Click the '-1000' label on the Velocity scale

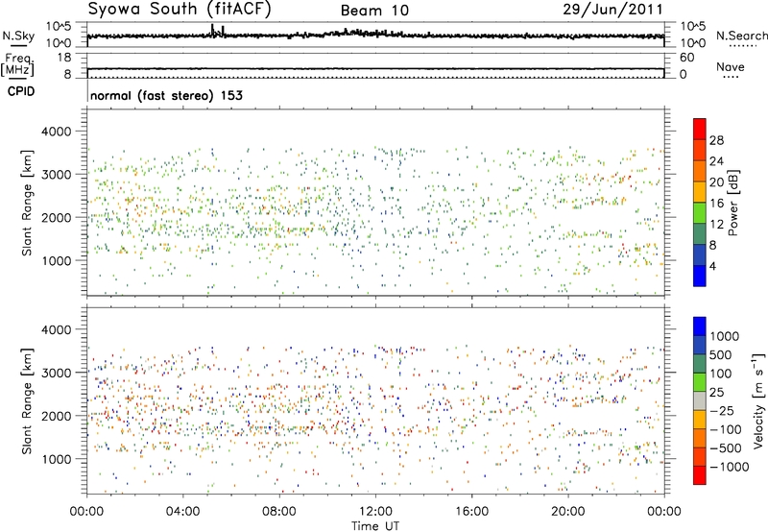point(729,467)
